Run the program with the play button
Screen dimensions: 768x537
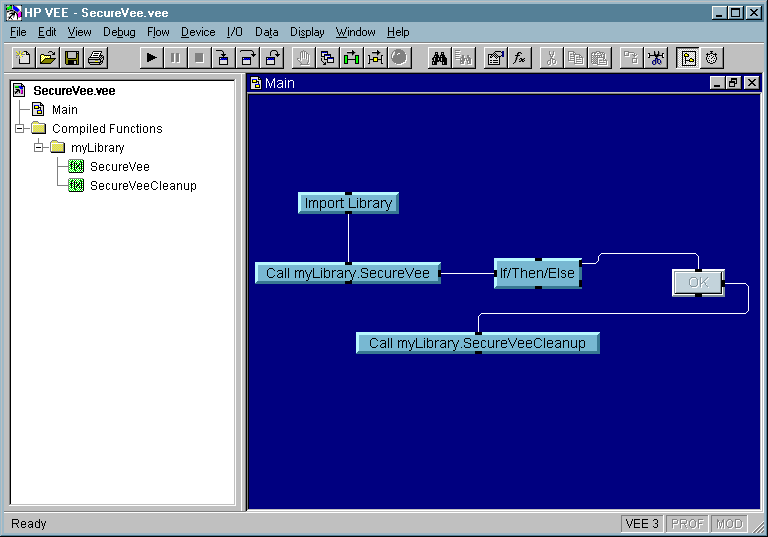pos(151,57)
